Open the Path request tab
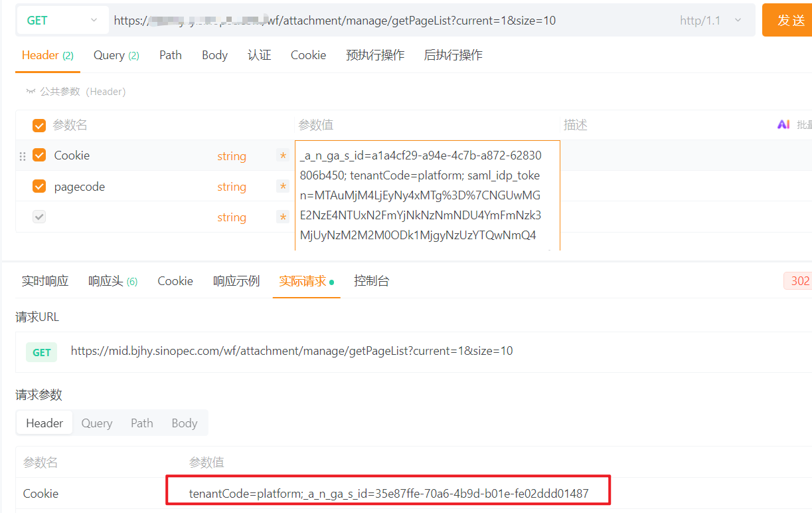Screen dimensions: 812x513 click(171, 55)
